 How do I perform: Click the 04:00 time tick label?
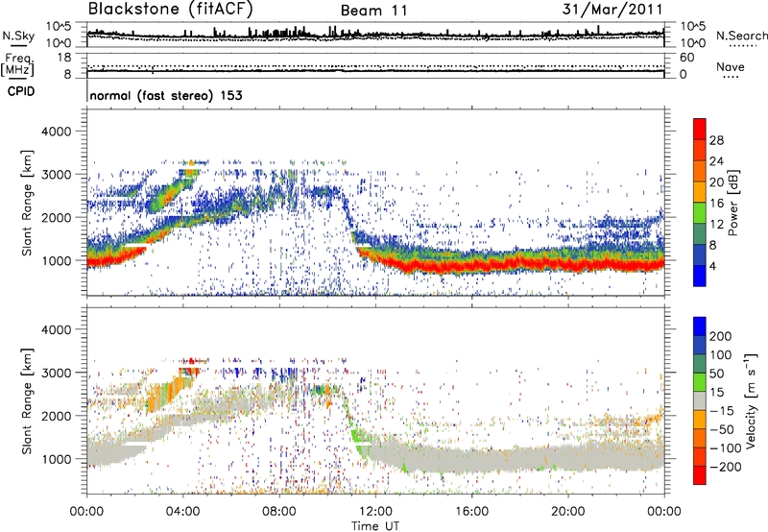coord(183,512)
